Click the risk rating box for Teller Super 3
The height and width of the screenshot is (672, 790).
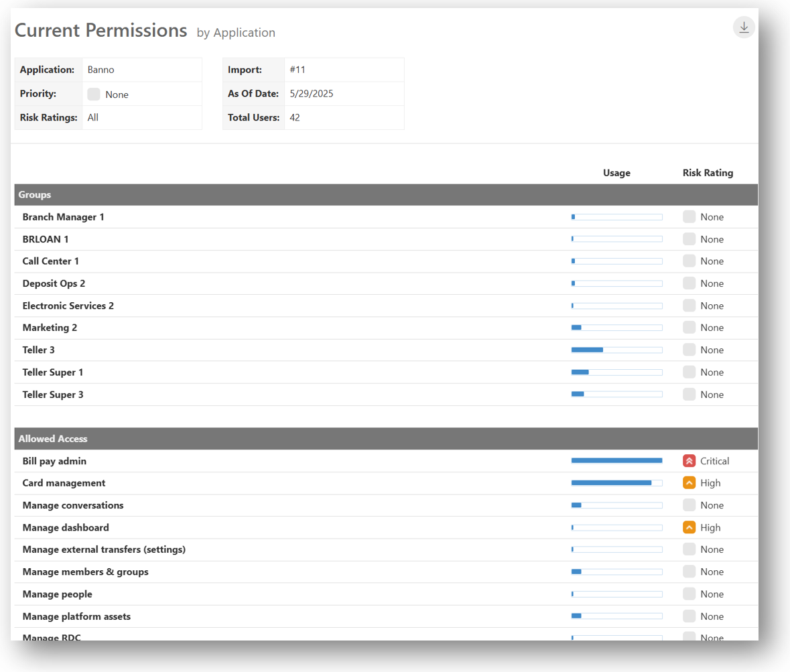(x=689, y=395)
